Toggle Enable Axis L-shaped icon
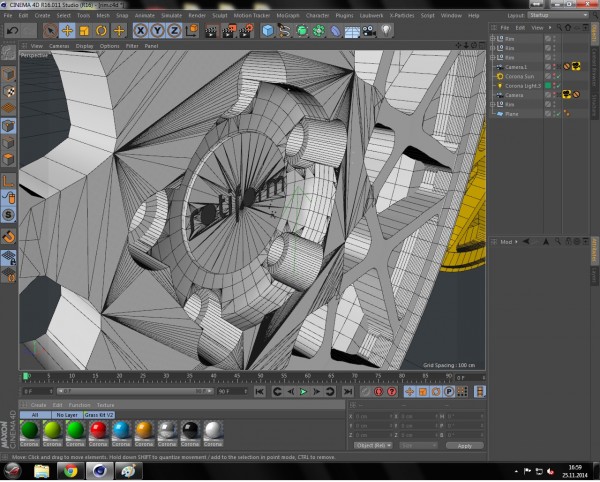The image size is (600, 482). (x=8, y=181)
